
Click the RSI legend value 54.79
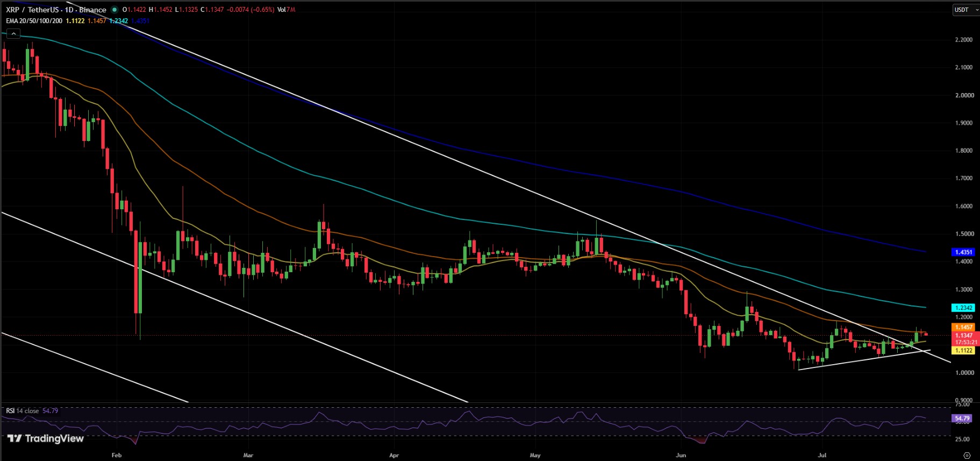[x=50, y=411]
